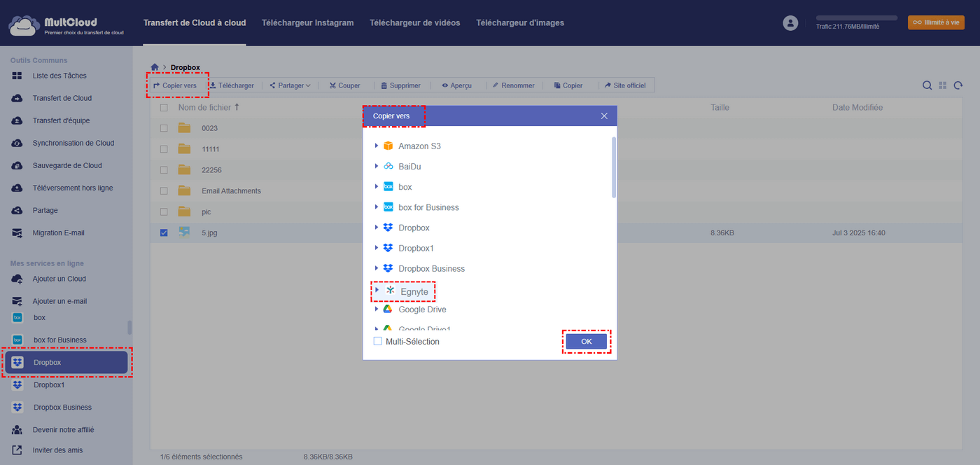This screenshot has height=465, width=980.
Task: Click the Copier vers toolbar button
Action: click(175, 85)
